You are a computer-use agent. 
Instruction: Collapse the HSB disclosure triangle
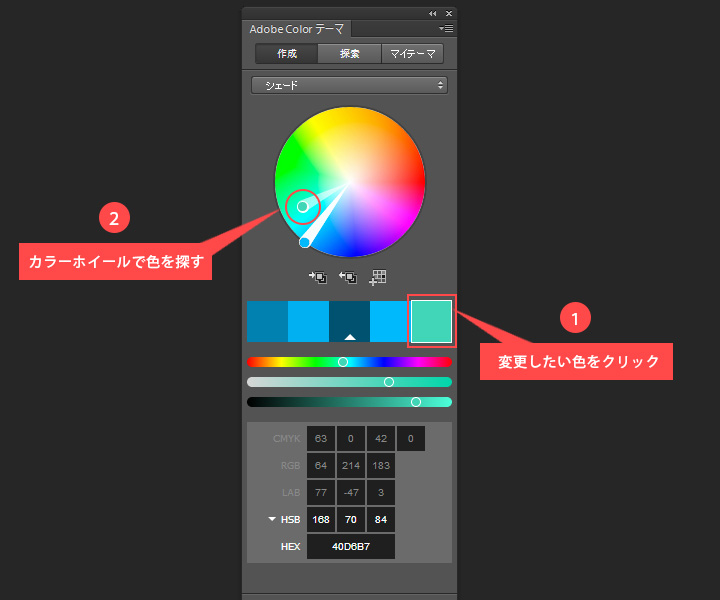[272, 519]
